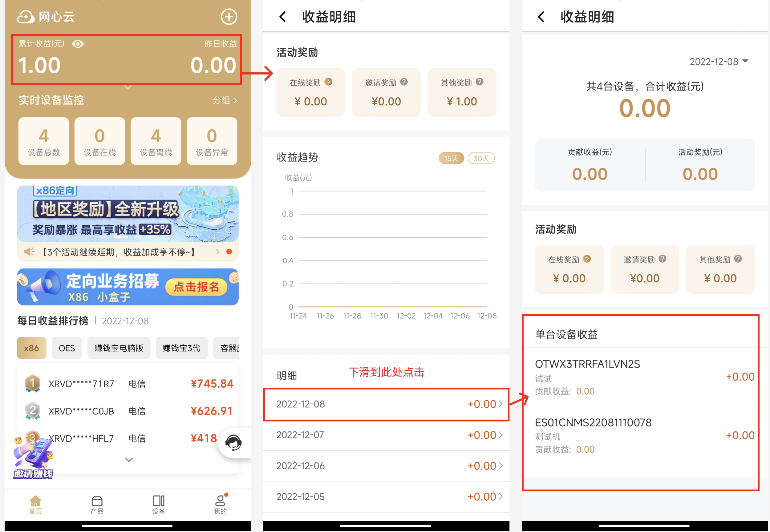Select the x86 ranking tab

(32, 348)
